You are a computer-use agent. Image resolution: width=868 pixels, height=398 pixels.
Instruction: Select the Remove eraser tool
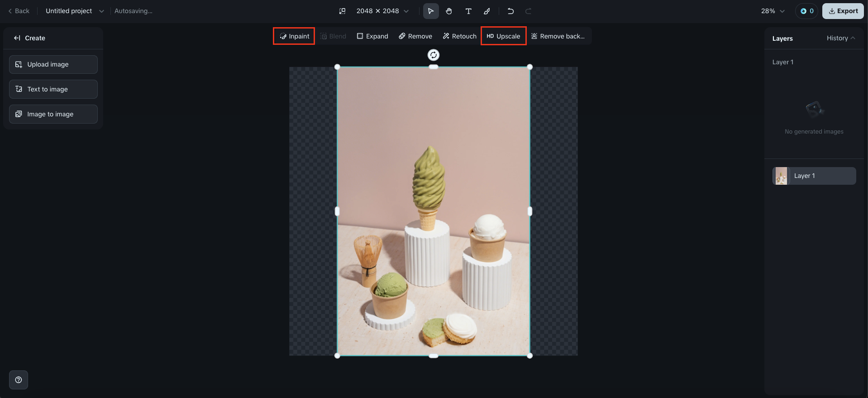(x=415, y=36)
